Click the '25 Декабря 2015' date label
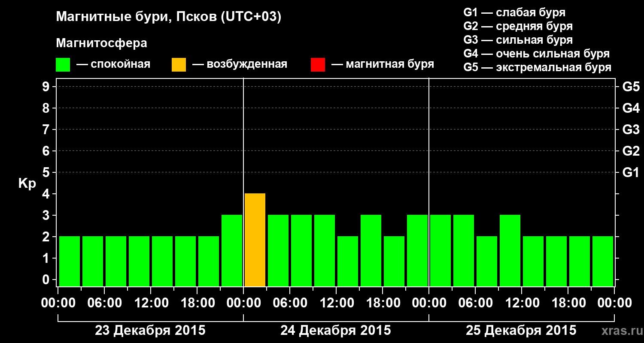Viewport: 644px width, 343px height. pos(521,331)
